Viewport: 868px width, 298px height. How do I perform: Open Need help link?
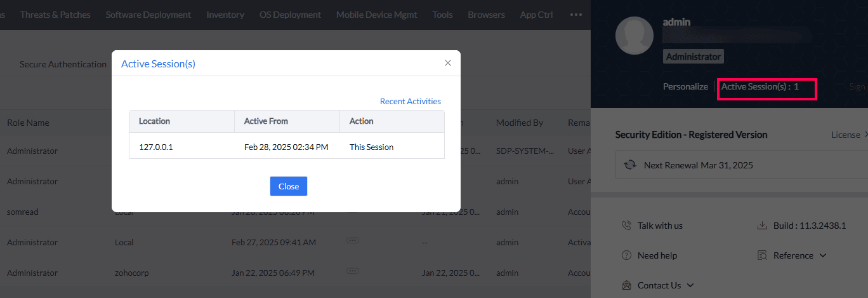[x=657, y=255]
